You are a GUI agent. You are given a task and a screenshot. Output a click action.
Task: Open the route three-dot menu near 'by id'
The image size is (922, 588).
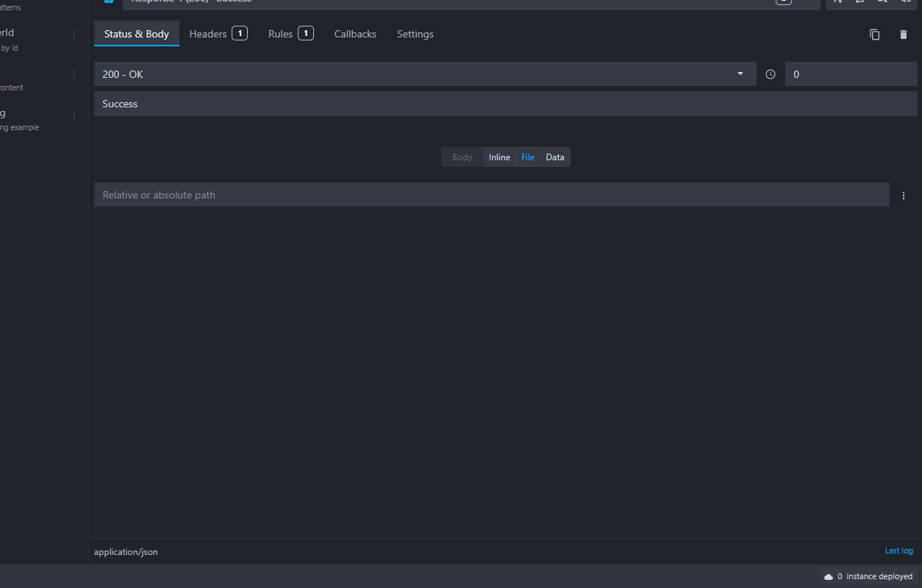pyautogui.click(x=73, y=35)
